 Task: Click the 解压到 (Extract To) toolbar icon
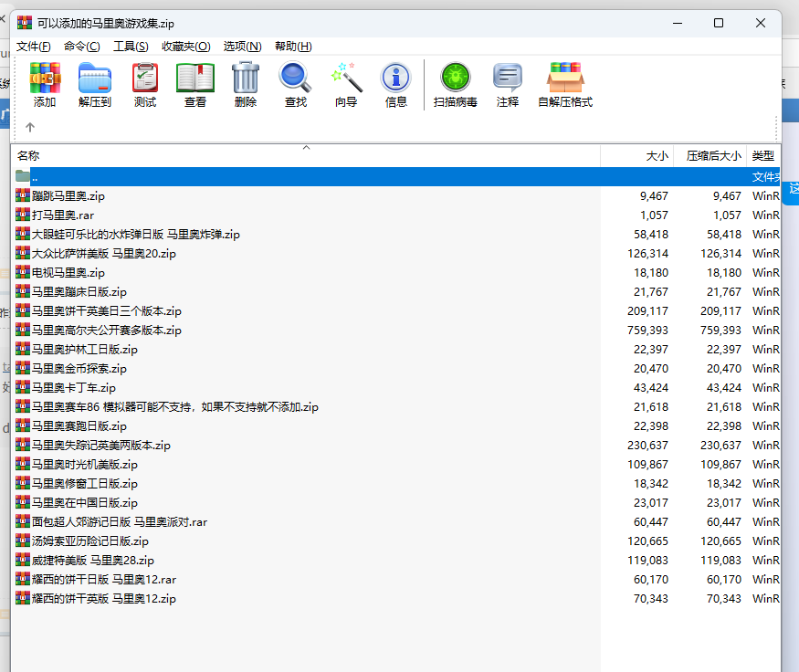click(x=95, y=84)
